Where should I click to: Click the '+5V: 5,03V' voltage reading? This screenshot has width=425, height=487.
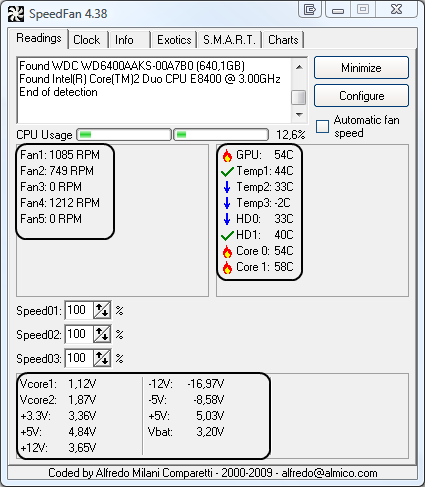click(186, 416)
